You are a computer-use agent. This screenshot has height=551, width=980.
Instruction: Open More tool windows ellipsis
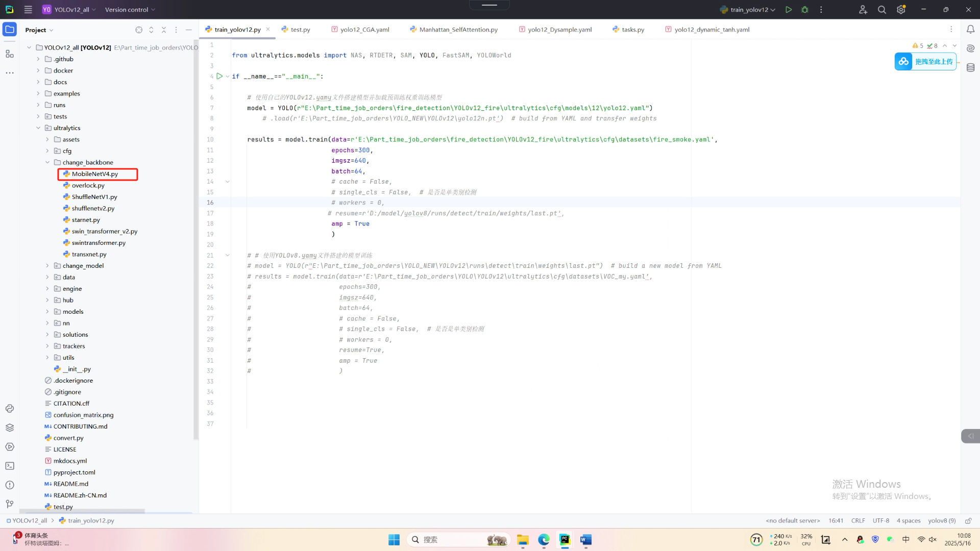tap(10, 73)
